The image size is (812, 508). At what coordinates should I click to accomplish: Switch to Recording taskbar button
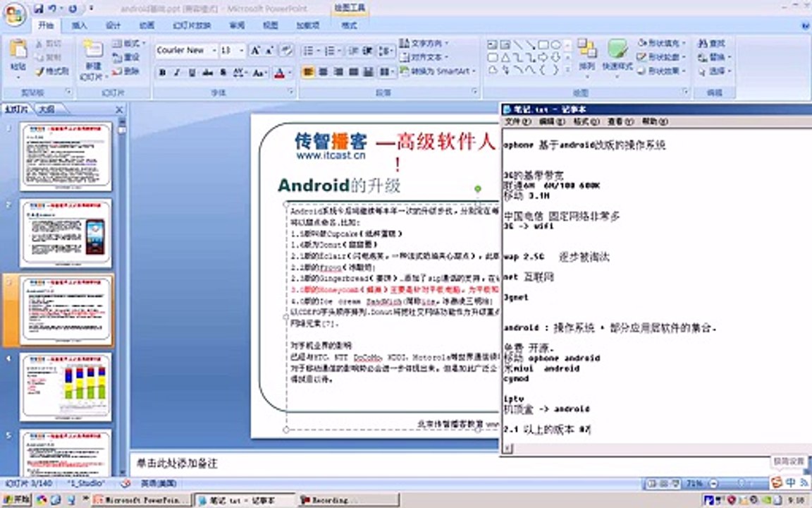(x=348, y=500)
